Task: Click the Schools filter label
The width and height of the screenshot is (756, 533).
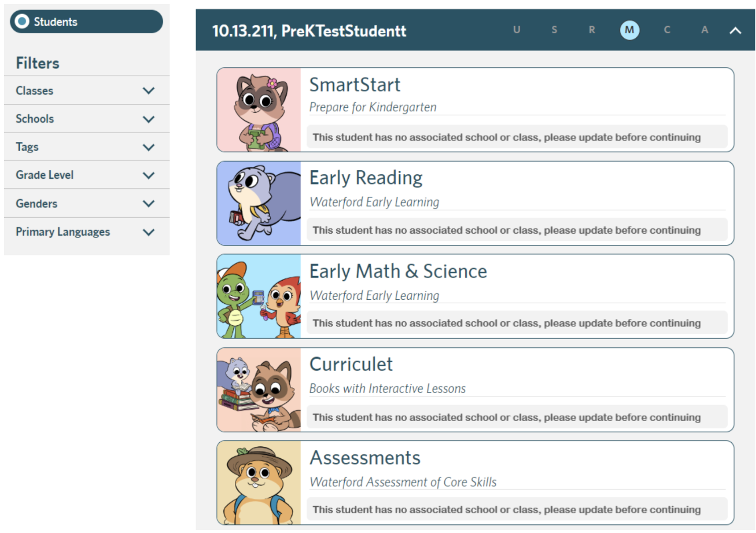Action: (x=35, y=119)
